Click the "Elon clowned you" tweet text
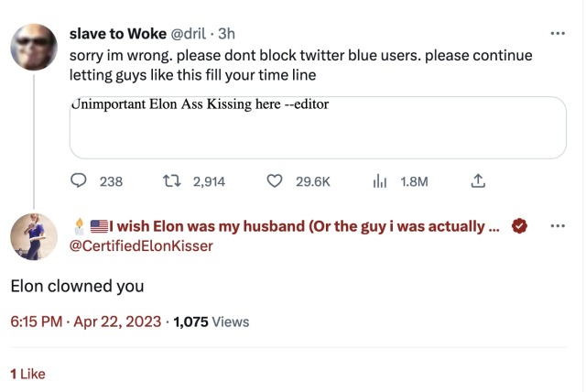Image resolution: width=586 pixels, height=392 pixels. click(77, 285)
